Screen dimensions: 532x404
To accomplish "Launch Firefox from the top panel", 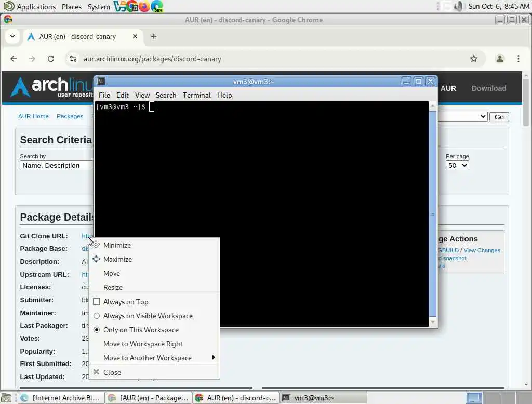I will click(144, 6).
